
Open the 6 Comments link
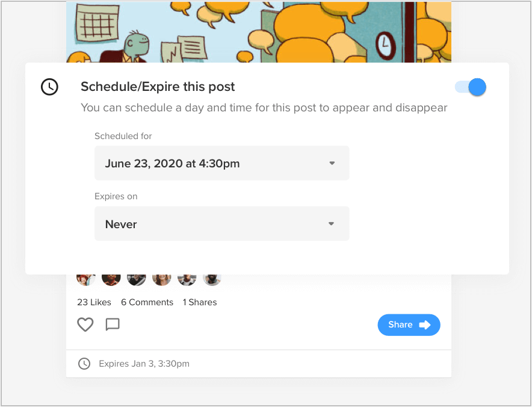[147, 302]
